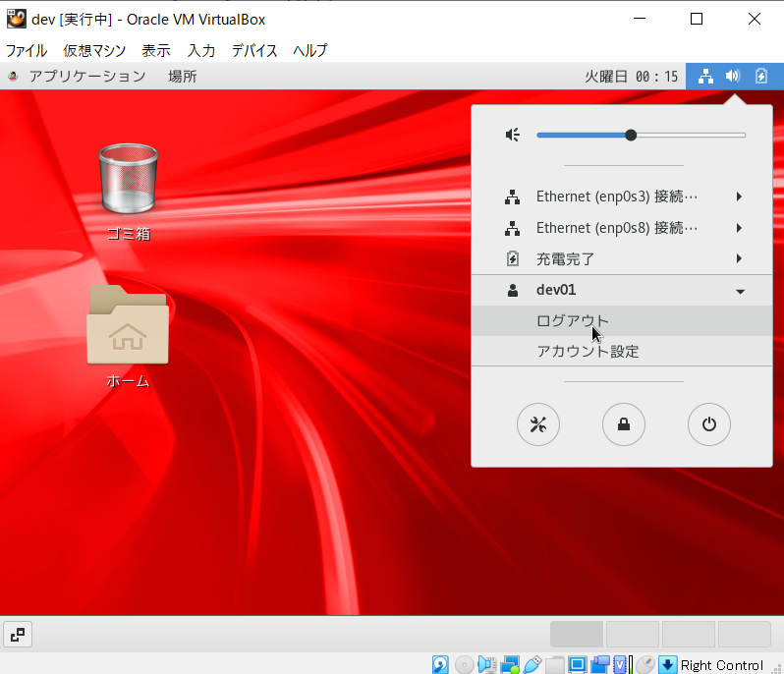Click the volume speaker icon in top panel

(733, 76)
